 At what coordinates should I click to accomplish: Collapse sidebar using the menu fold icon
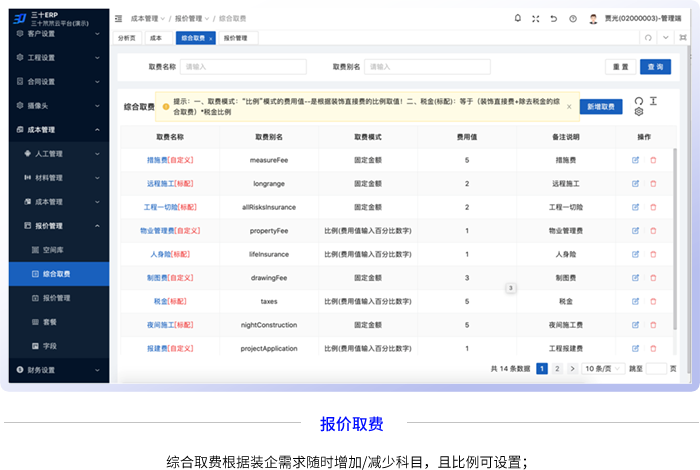119,18
